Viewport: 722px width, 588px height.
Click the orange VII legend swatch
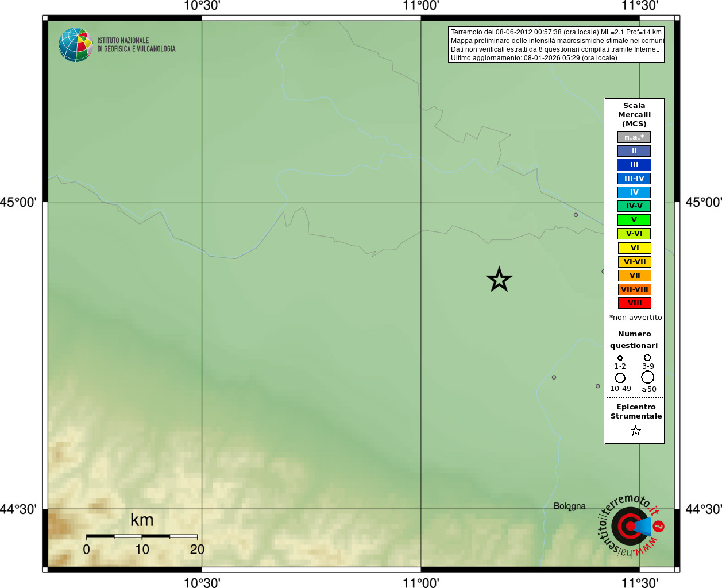(x=634, y=276)
